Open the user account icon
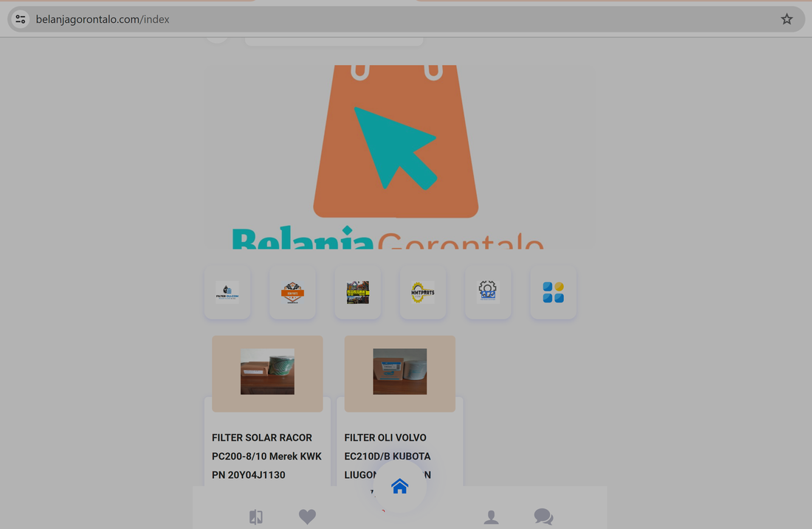Image resolution: width=812 pixels, height=529 pixels. (x=491, y=517)
